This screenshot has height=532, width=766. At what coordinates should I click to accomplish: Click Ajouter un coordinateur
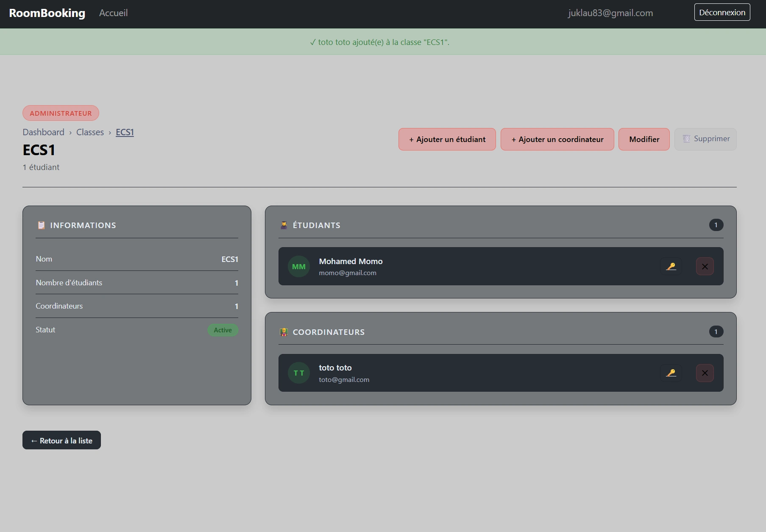tap(557, 139)
